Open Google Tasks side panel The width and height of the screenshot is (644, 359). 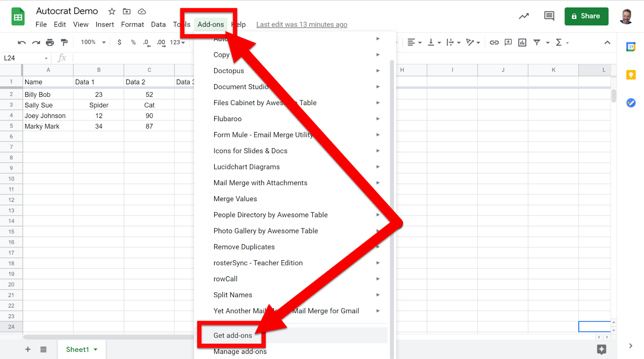tap(631, 103)
